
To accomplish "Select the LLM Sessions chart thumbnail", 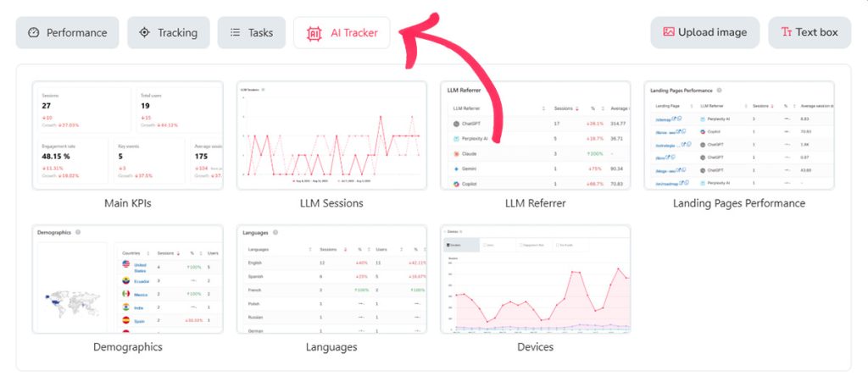I will 331,135.
